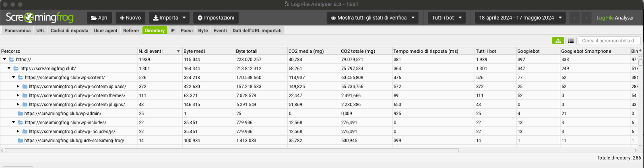Click the wp-admin folder icon
Screen dimensions: 644x168
pyautogui.click(x=20, y=114)
